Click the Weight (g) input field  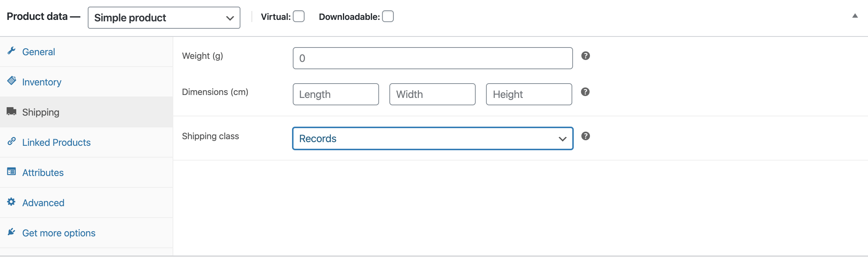click(433, 58)
